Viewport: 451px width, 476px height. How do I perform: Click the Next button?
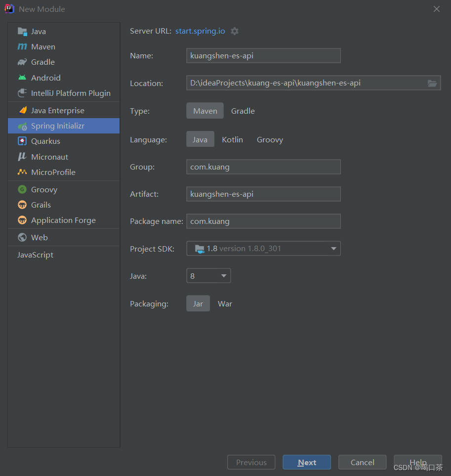pyautogui.click(x=307, y=462)
